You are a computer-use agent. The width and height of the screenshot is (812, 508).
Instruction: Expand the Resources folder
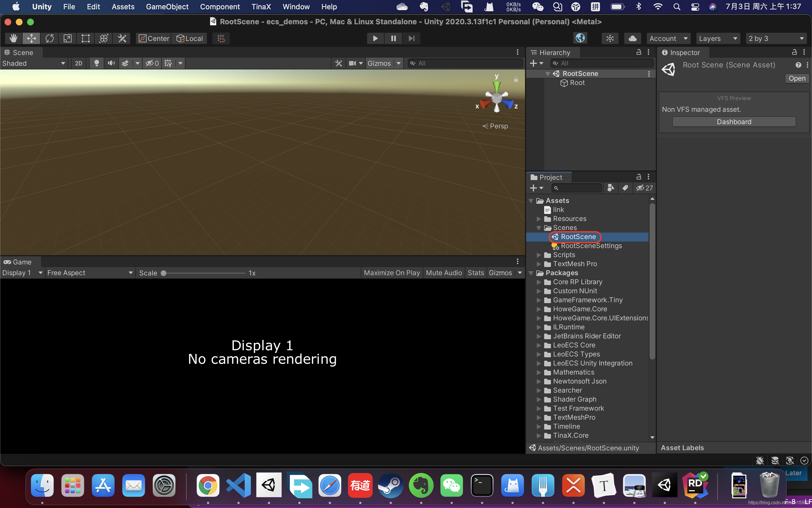[x=539, y=219]
